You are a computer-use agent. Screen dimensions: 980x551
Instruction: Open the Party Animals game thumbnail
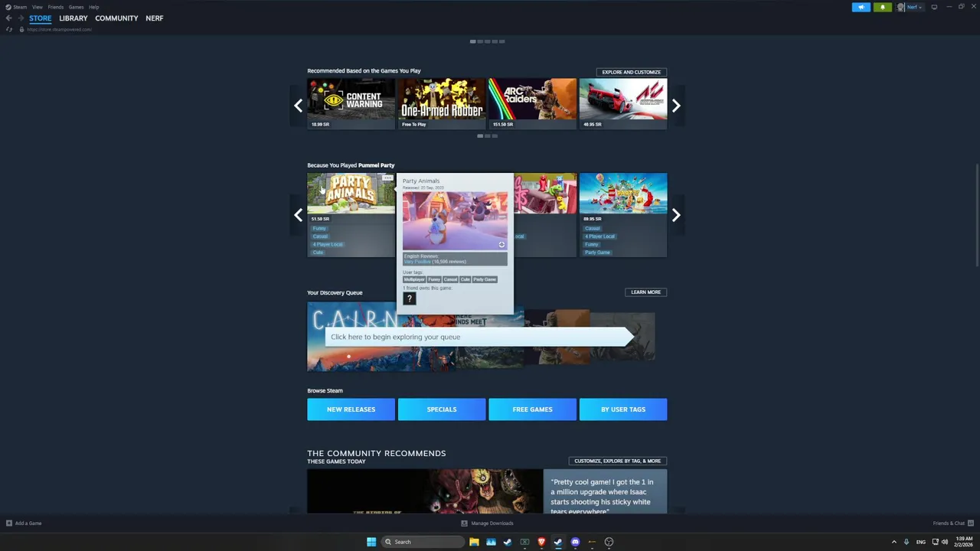coord(351,193)
